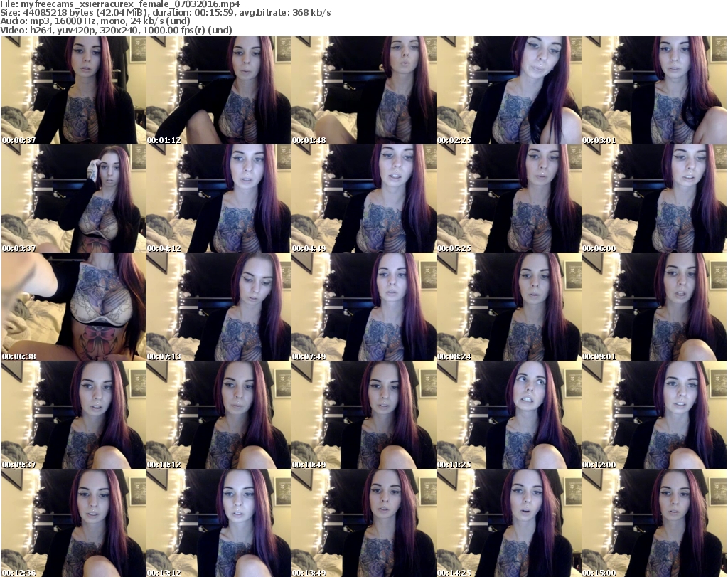Select the final frame at 00:15:00
The image size is (728, 577).
(653, 523)
